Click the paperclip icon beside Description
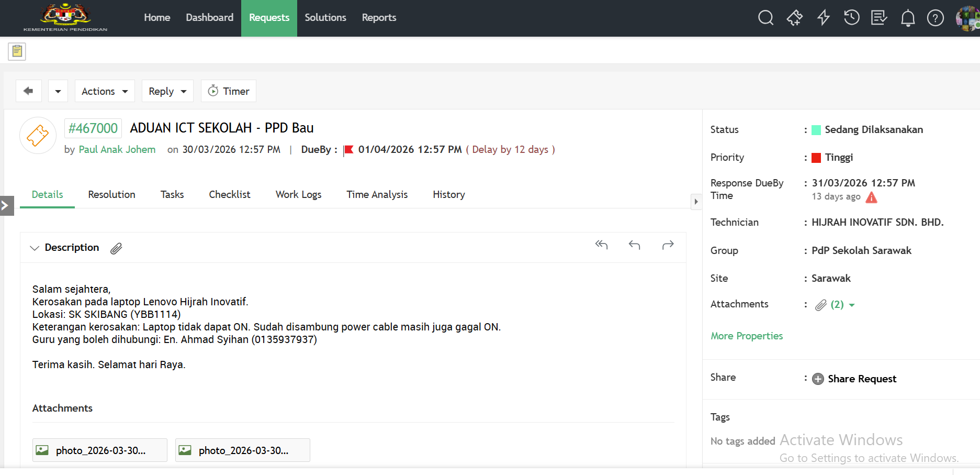This screenshot has width=980, height=475. (116, 248)
